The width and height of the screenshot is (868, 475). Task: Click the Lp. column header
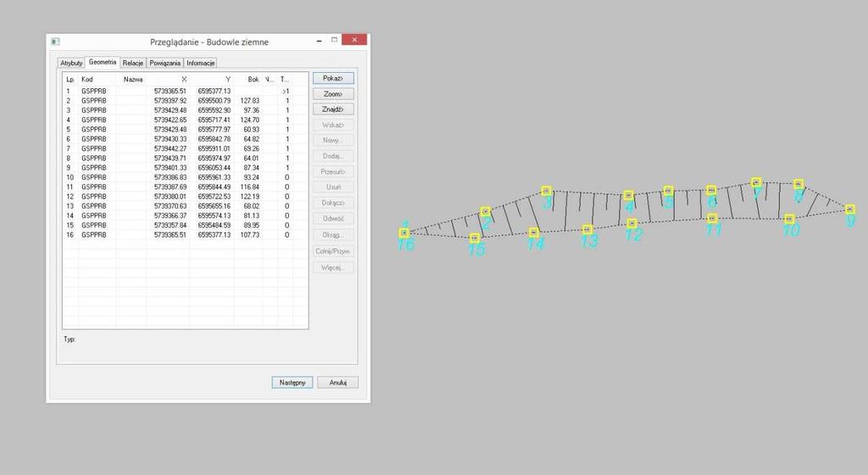pos(70,79)
